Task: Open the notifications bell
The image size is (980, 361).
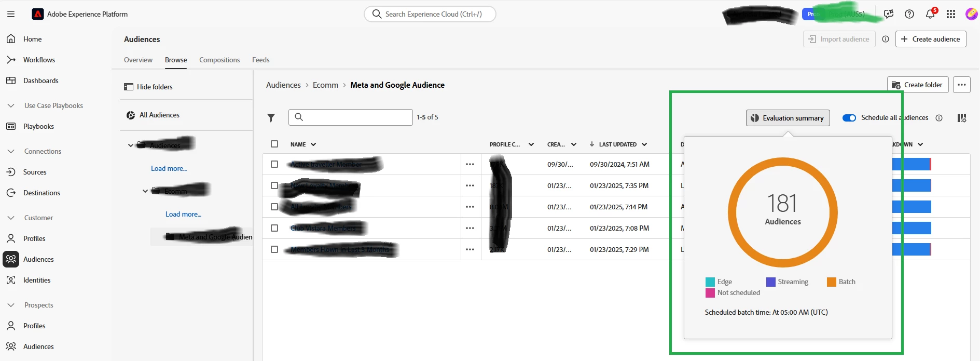Action: 930,14
